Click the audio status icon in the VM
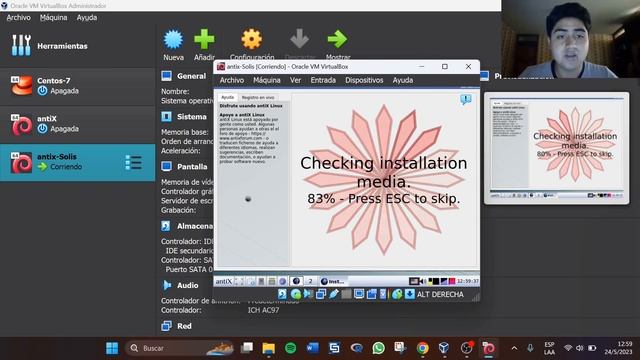The height and width of the screenshot is (360, 640). (x=308, y=294)
